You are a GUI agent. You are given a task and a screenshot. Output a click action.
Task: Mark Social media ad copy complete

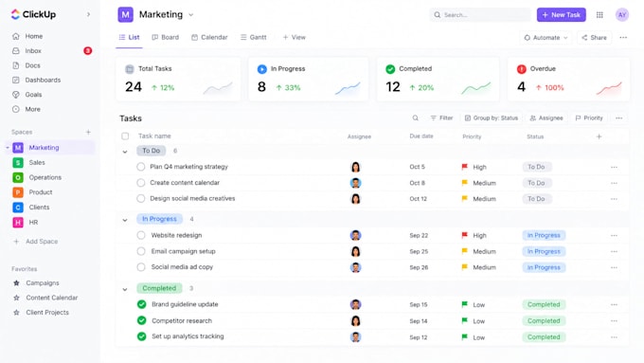[x=141, y=267]
